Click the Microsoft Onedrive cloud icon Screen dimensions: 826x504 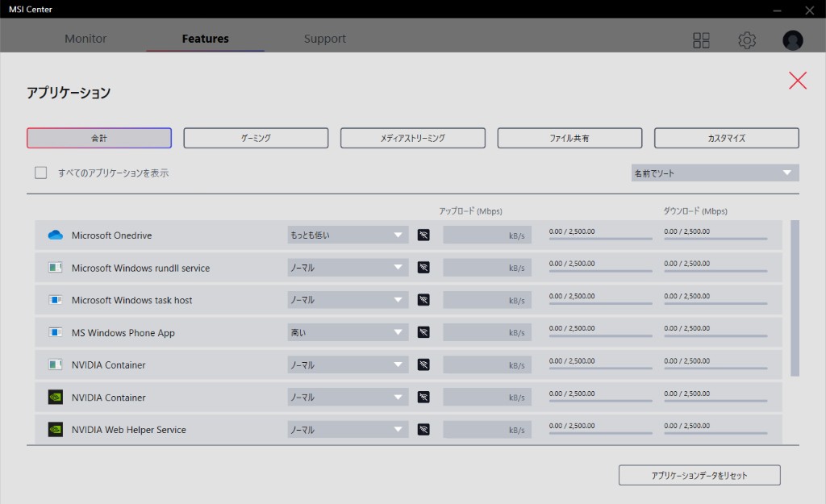[55, 235]
